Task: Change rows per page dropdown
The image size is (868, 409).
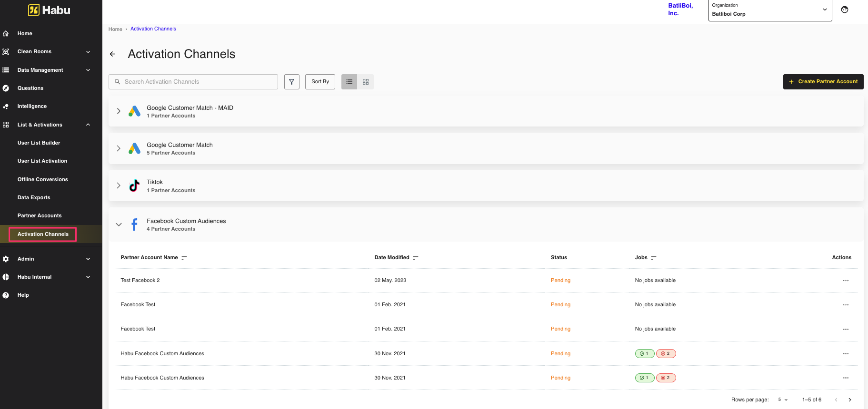Action: pos(783,400)
